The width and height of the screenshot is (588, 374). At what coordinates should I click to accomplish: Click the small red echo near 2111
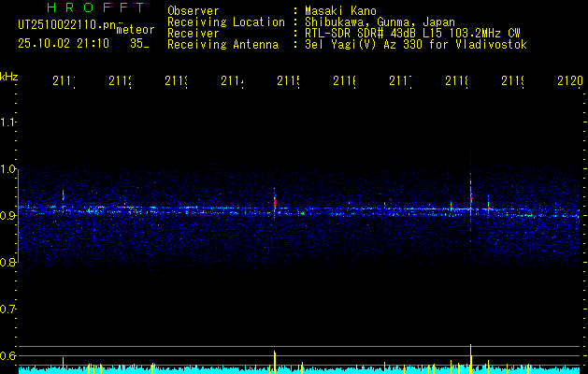(x=63, y=195)
